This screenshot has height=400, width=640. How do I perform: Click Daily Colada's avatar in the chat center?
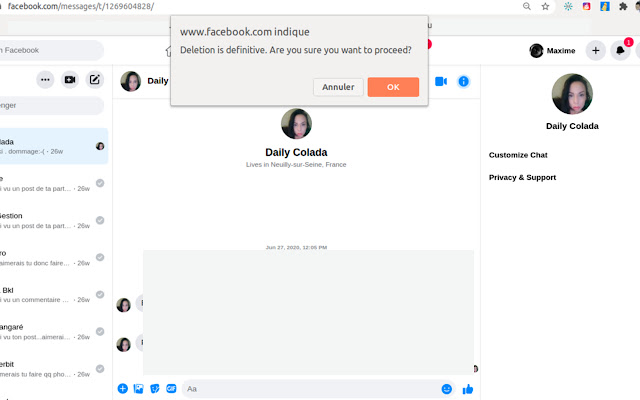click(x=296, y=124)
